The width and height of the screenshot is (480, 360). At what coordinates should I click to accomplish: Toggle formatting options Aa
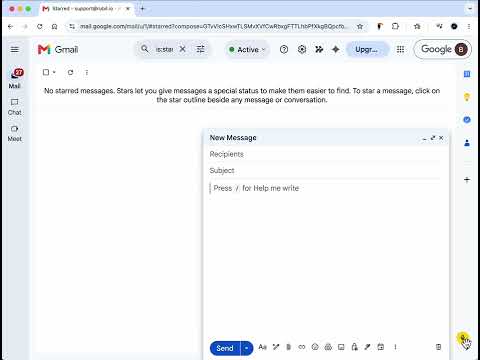263,347
